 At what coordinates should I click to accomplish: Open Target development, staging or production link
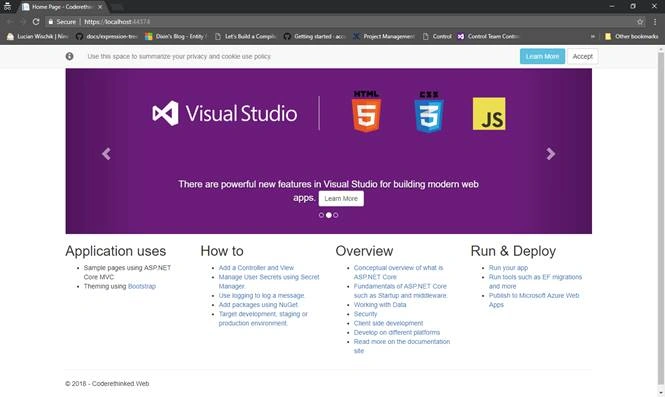(x=263, y=319)
